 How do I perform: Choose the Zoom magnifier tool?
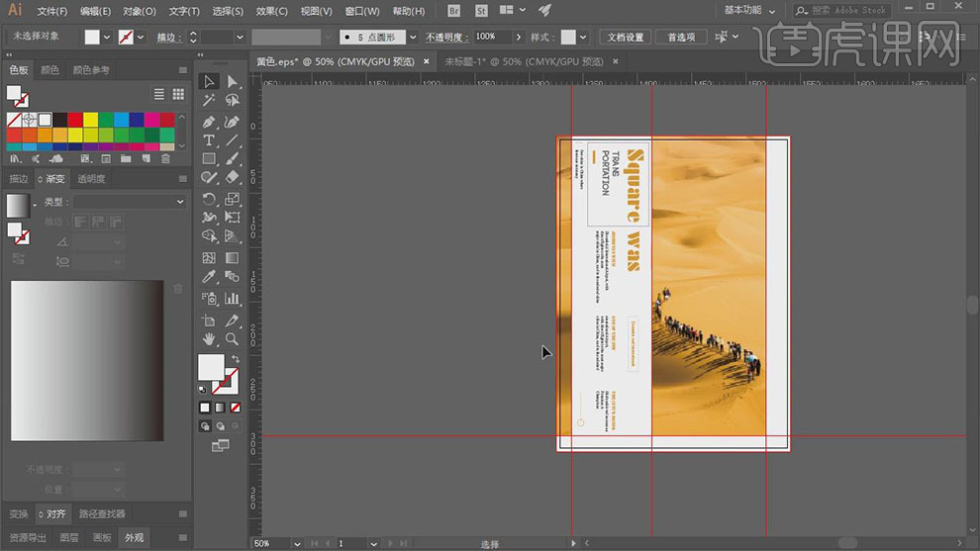[232, 339]
